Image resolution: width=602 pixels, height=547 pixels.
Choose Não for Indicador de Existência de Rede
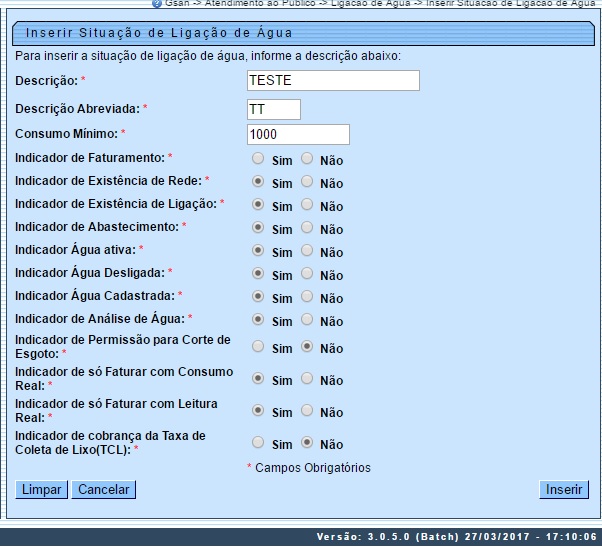[307, 182]
